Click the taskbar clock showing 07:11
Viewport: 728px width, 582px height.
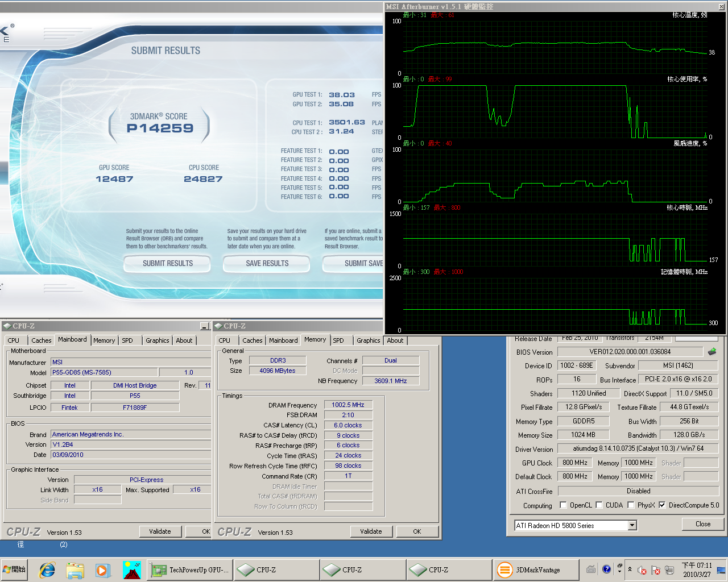tap(697, 569)
